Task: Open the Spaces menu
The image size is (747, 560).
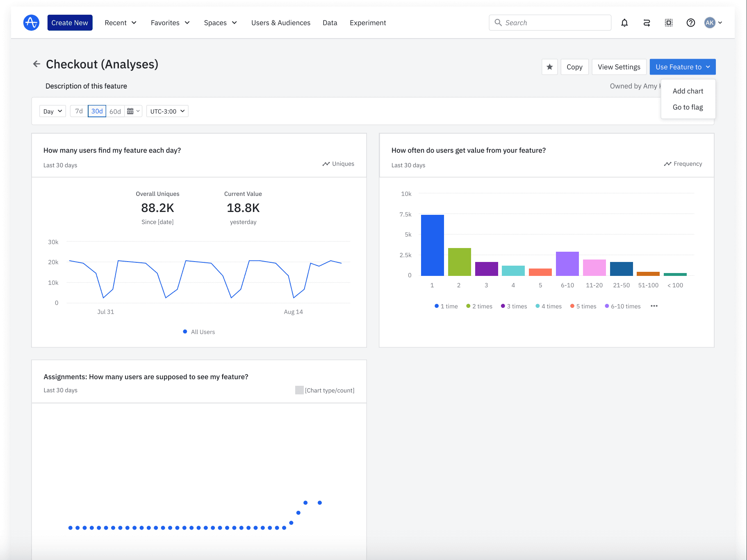Action: pyautogui.click(x=220, y=23)
